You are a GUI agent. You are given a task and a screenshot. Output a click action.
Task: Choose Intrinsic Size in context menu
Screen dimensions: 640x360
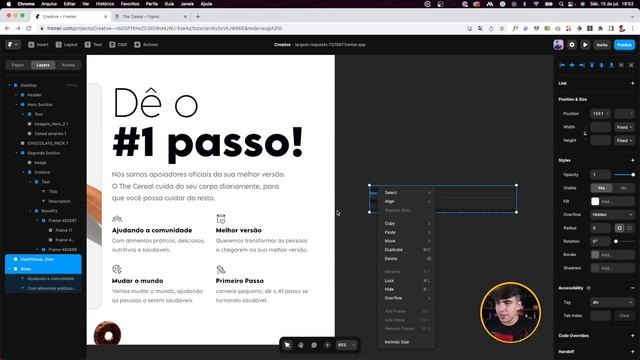click(x=407, y=342)
